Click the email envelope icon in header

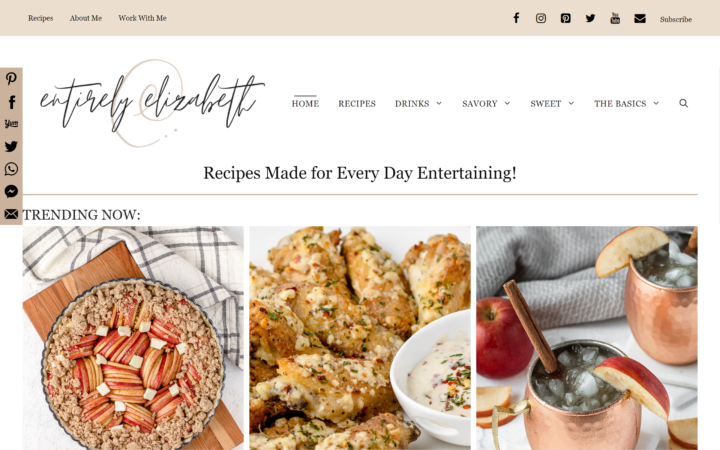(x=640, y=18)
